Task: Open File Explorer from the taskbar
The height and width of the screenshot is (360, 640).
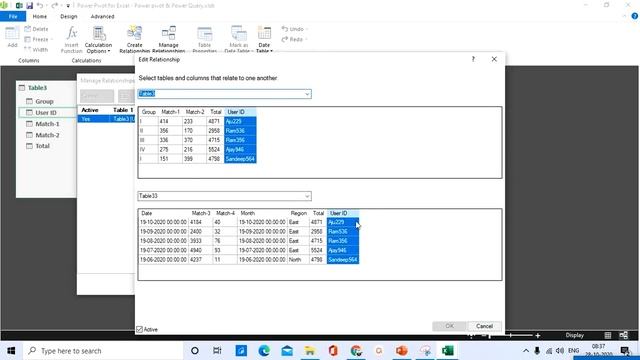Action: click(x=310, y=351)
